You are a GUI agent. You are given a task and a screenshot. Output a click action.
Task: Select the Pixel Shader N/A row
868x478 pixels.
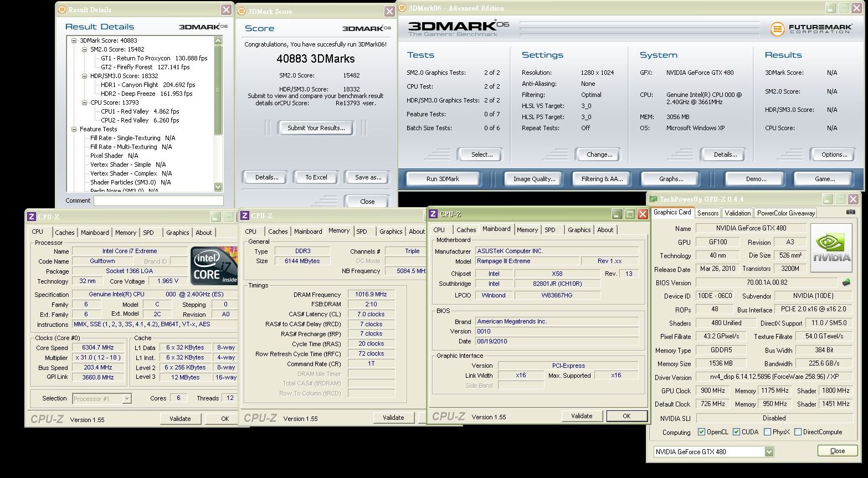(x=114, y=156)
